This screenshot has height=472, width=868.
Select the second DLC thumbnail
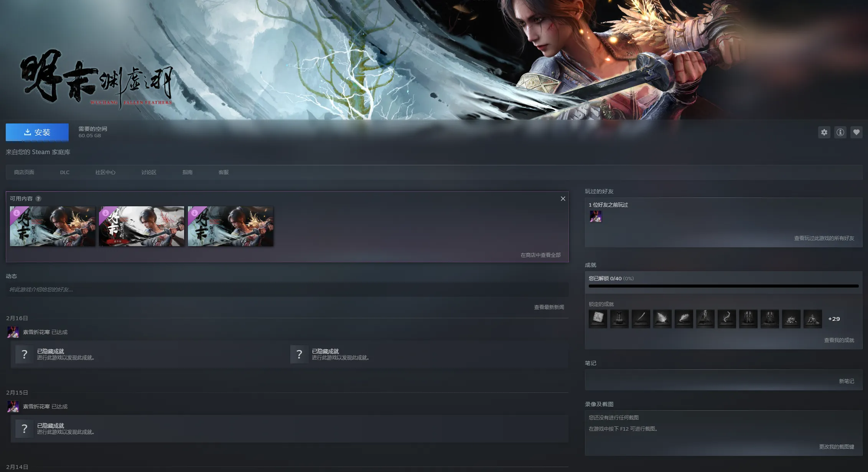142,226
